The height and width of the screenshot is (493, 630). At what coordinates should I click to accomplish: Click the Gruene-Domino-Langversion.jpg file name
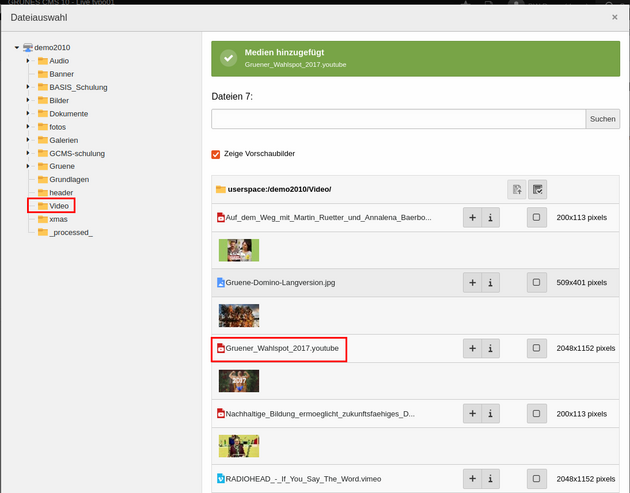click(280, 282)
